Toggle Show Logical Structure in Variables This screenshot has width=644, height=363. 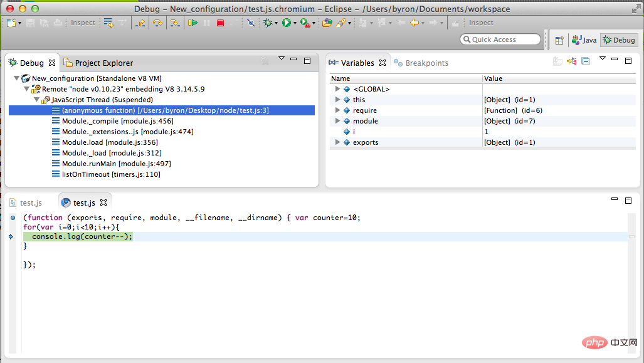click(x=571, y=61)
